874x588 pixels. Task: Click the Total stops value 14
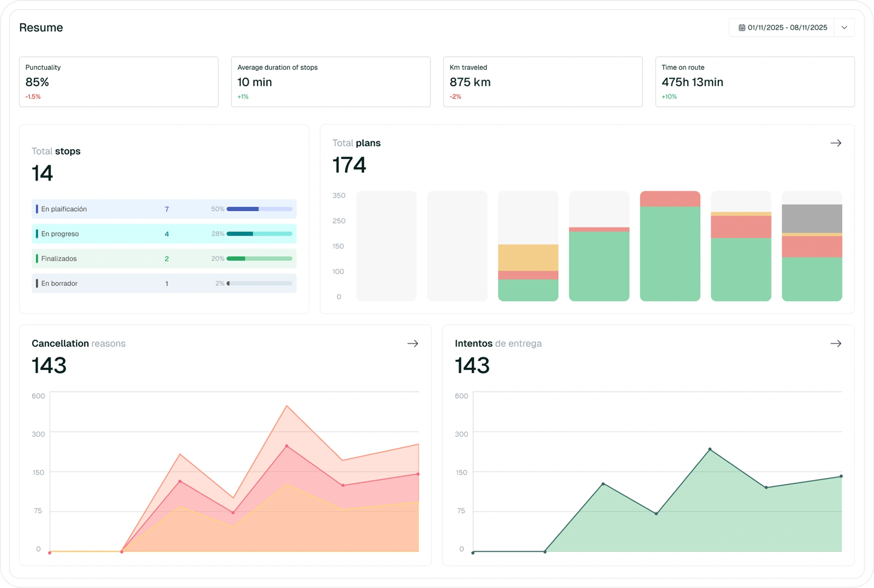pos(42,173)
